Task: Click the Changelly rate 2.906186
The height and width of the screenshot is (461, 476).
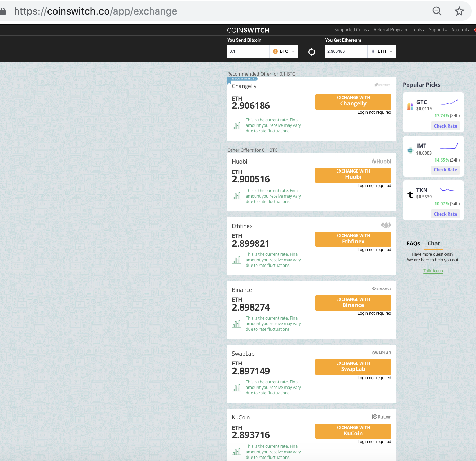Action: point(251,106)
